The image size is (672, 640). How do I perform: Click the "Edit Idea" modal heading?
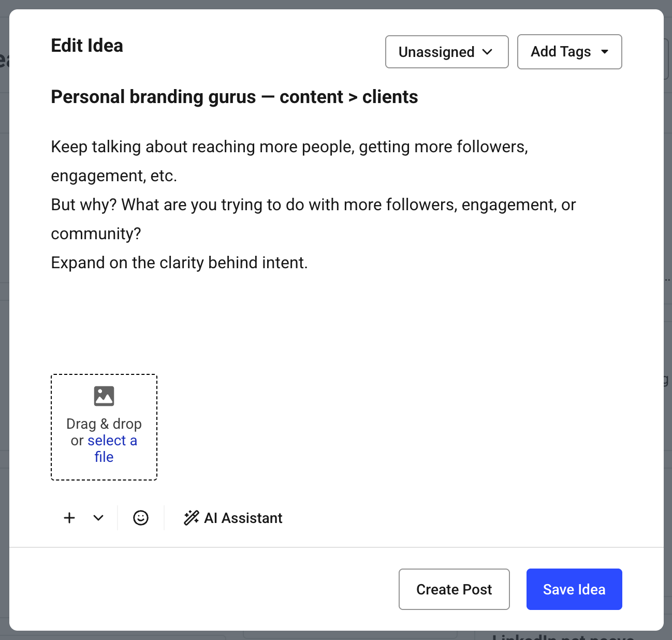pos(87,46)
